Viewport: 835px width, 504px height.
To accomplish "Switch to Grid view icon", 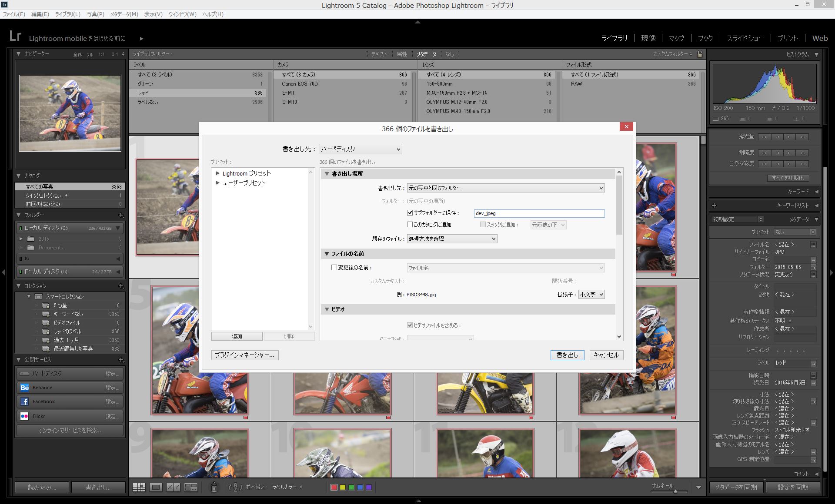I will (x=139, y=487).
